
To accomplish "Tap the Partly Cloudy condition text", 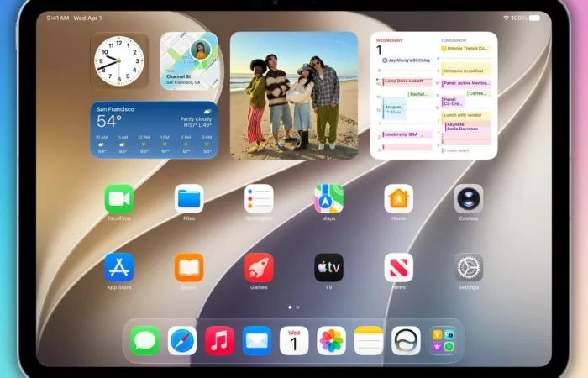I will click(196, 119).
